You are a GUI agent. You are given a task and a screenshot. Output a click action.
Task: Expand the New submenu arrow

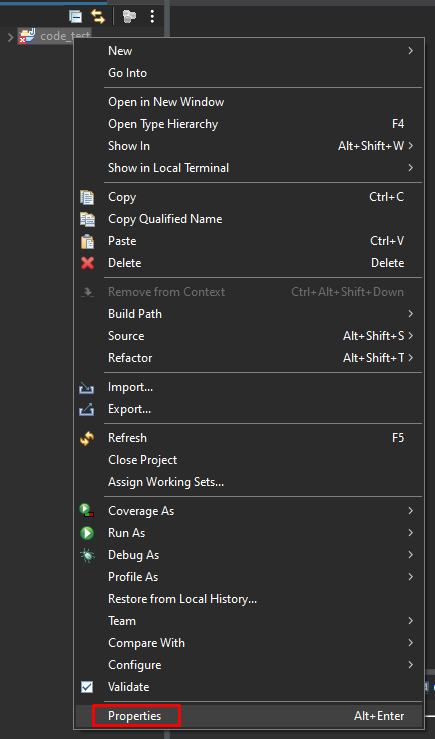410,50
